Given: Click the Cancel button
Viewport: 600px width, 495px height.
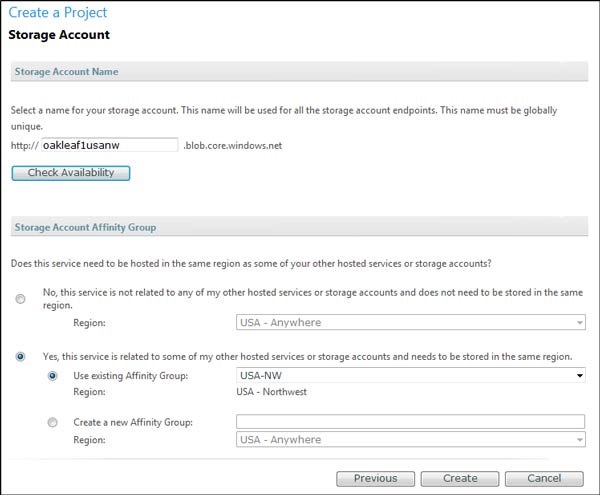Looking at the screenshot, I should pos(544,479).
